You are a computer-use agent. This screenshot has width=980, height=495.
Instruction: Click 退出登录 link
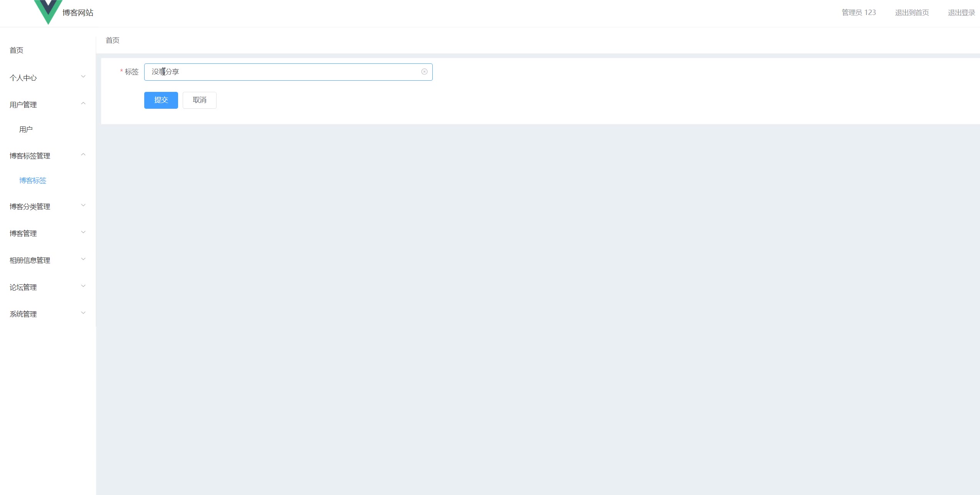point(962,13)
